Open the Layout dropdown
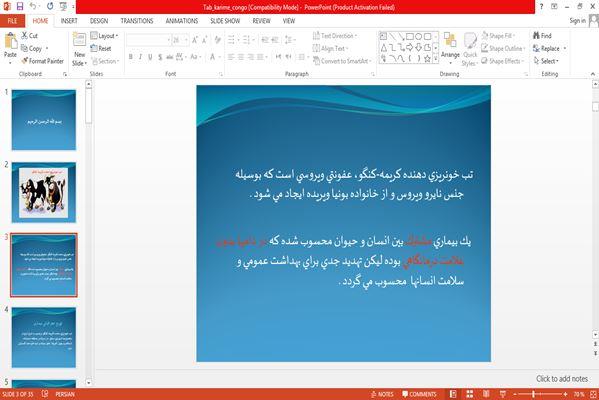Screen dimensions: 599x400 (x=105, y=36)
